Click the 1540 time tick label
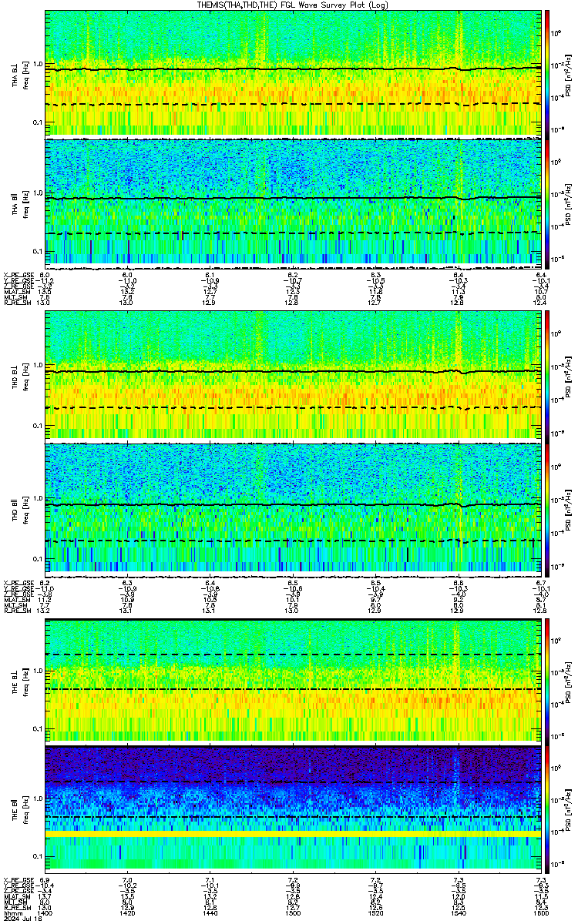578x924 pixels. (459, 914)
